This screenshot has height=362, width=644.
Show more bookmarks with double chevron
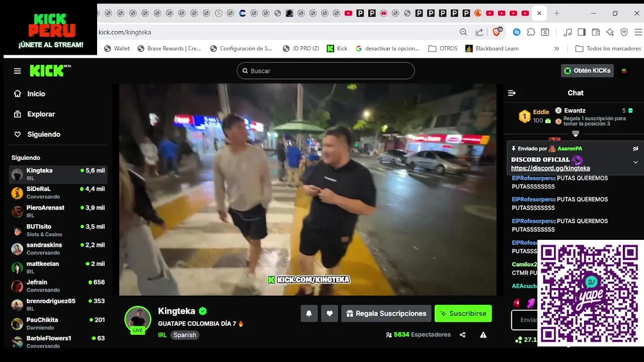[556, 49]
